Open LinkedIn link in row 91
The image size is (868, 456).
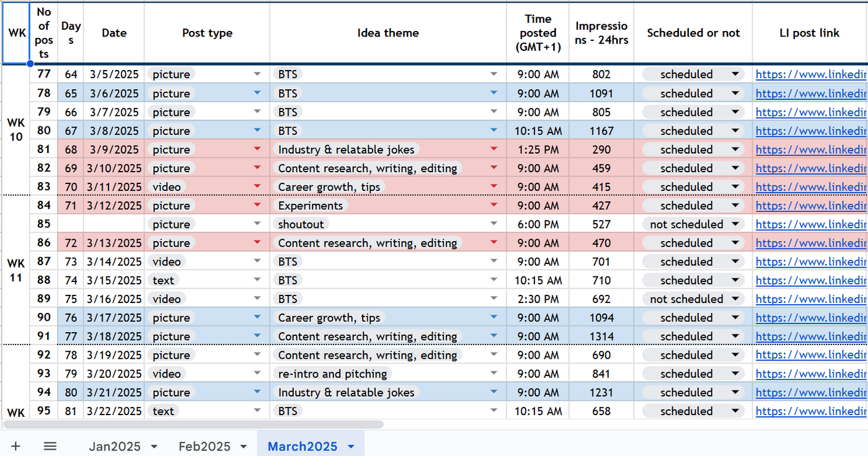click(811, 336)
